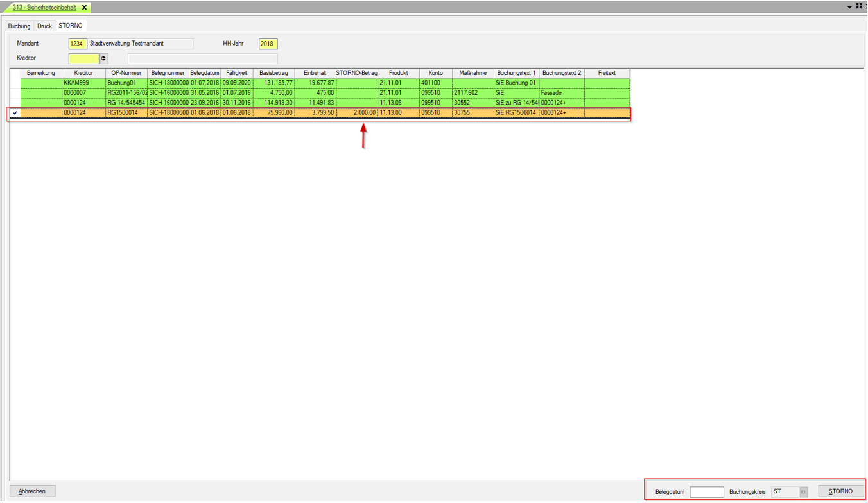Viewport: 868px width, 503px height.
Task: Click the Mandant field showing 1234
Action: click(78, 44)
